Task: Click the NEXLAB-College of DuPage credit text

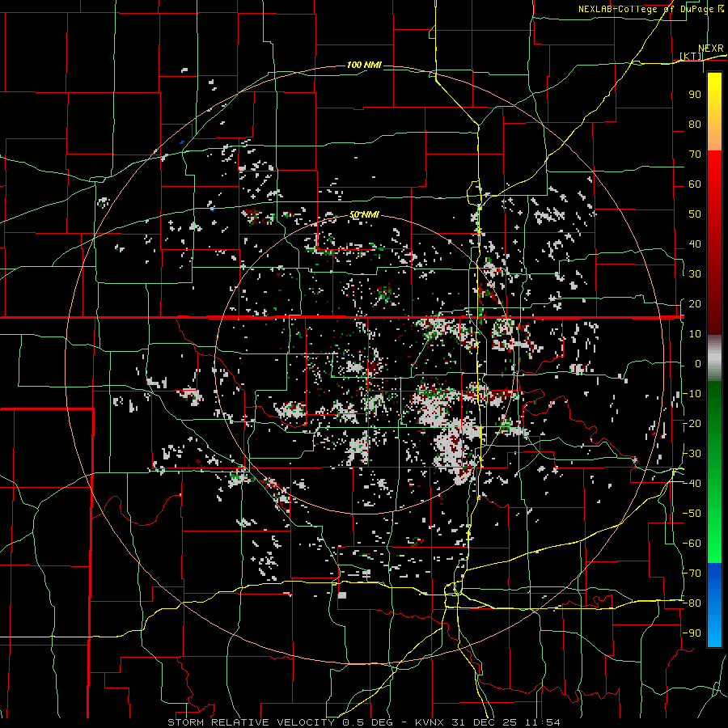Action: tap(645, 9)
